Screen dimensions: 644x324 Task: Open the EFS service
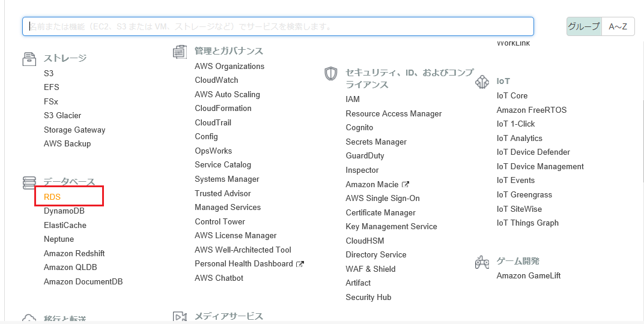point(51,88)
